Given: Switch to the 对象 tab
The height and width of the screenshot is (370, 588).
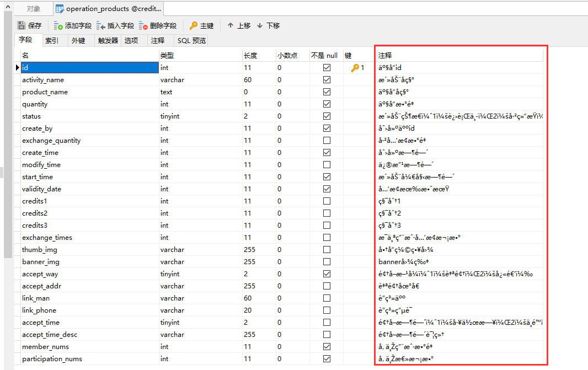Looking at the screenshot, I should point(34,9).
